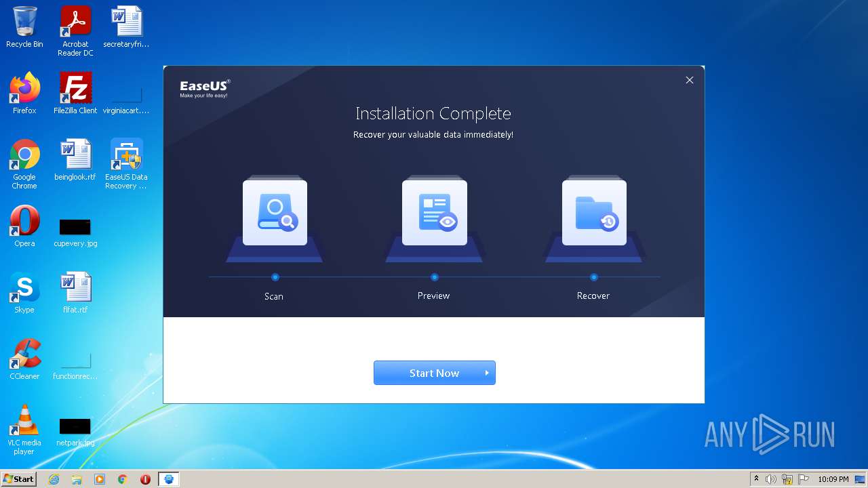Click the Scan disk magnifier icon

click(x=275, y=213)
